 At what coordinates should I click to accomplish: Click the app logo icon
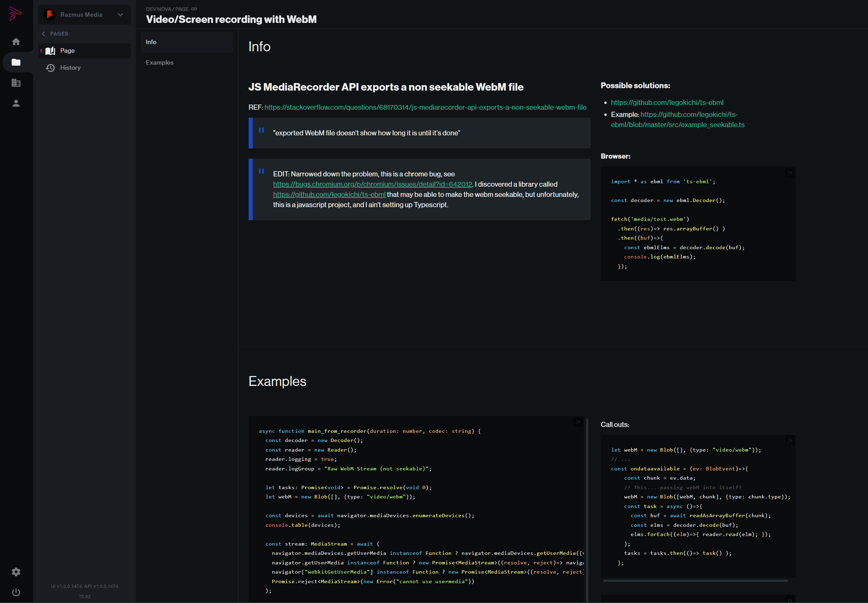15,14
